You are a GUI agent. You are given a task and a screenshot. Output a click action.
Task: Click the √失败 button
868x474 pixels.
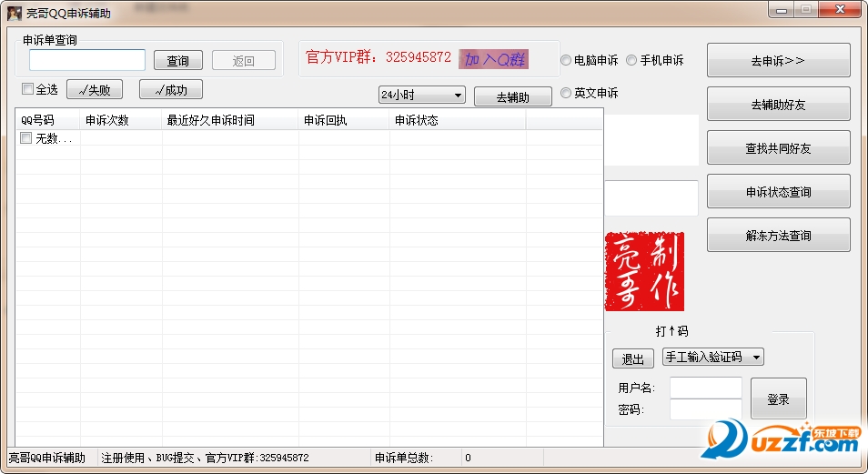(95, 90)
